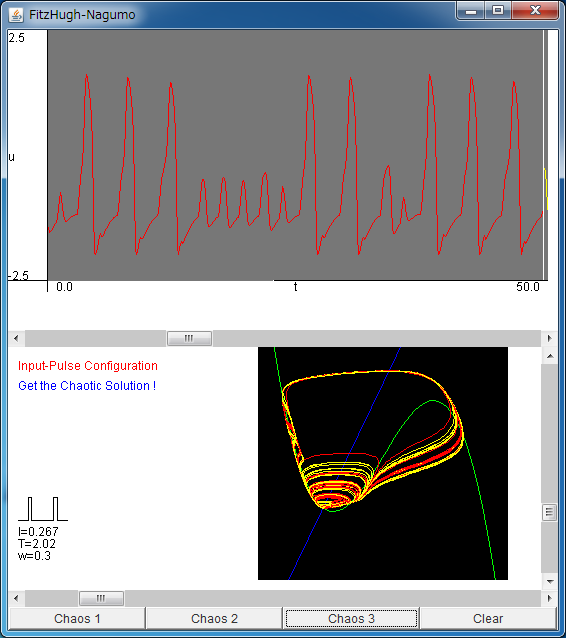The height and width of the screenshot is (638, 566).
Task: Maximize the FitzHugh-Nagumo window
Action: pyautogui.click(x=498, y=11)
